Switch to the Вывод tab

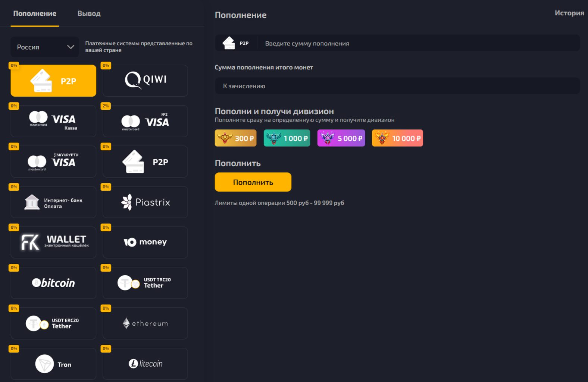click(x=89, y=13)
